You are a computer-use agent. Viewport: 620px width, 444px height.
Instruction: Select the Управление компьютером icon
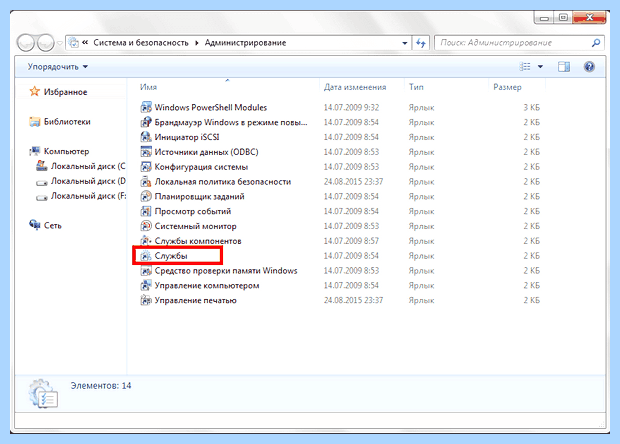146,285
